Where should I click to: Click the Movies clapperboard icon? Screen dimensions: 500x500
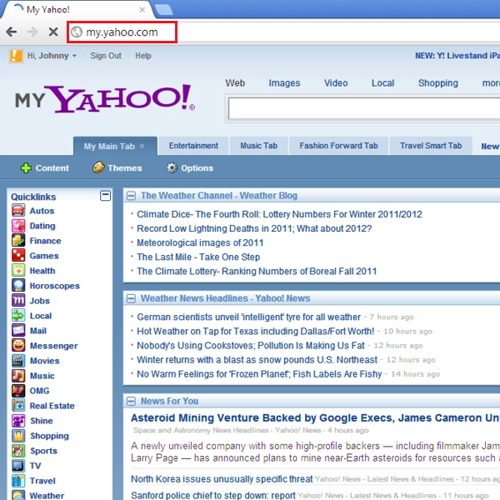[18, 361]
